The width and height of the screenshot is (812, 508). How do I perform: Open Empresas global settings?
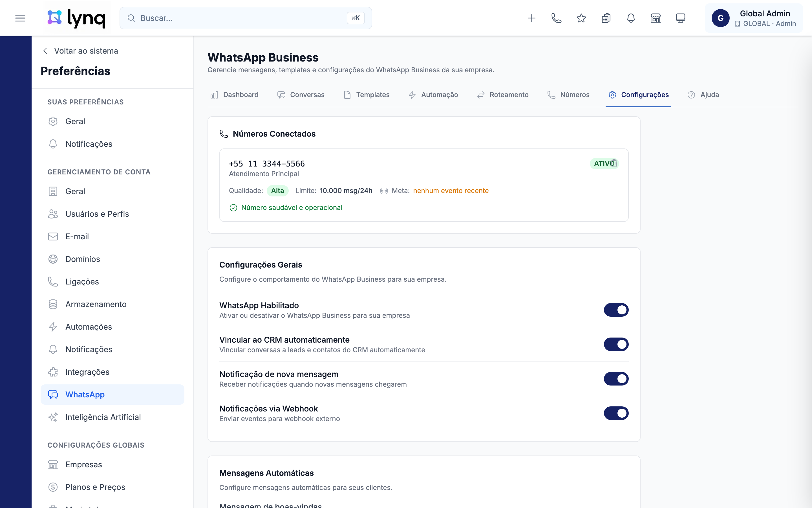112,465
